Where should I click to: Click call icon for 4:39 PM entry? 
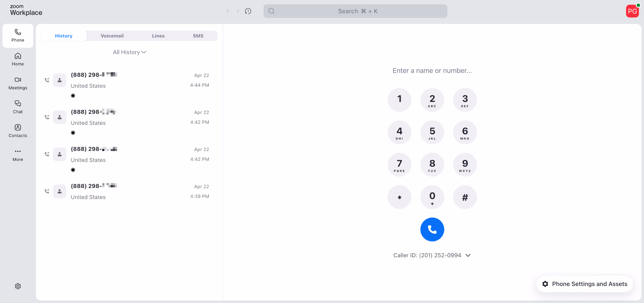tap(47, 191)
